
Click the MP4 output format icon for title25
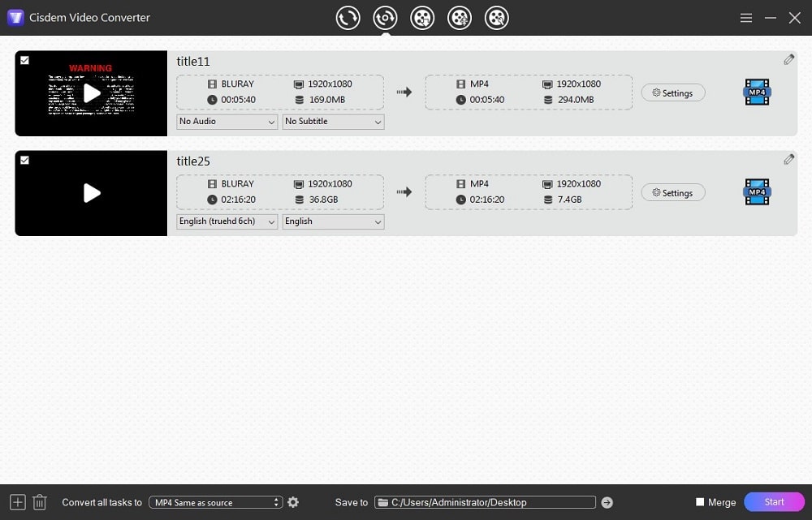[756, 192]
